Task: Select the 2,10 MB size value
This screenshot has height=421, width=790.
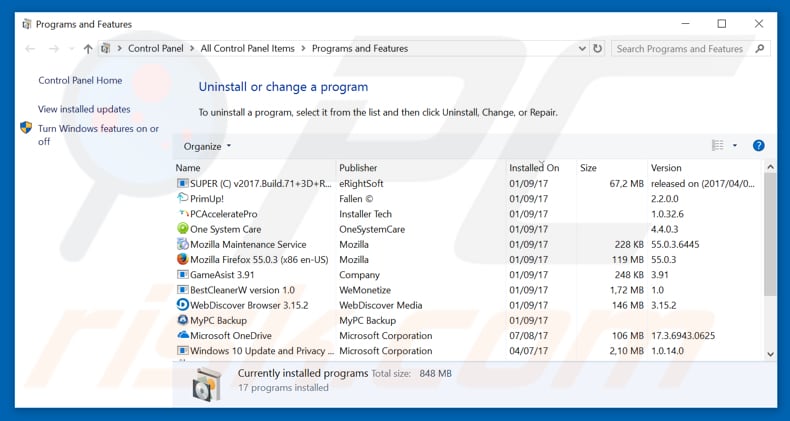Action: (x=626, y=350)
